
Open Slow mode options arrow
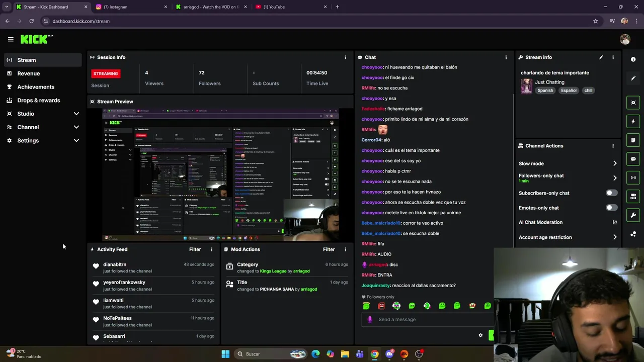pos(615,163)
